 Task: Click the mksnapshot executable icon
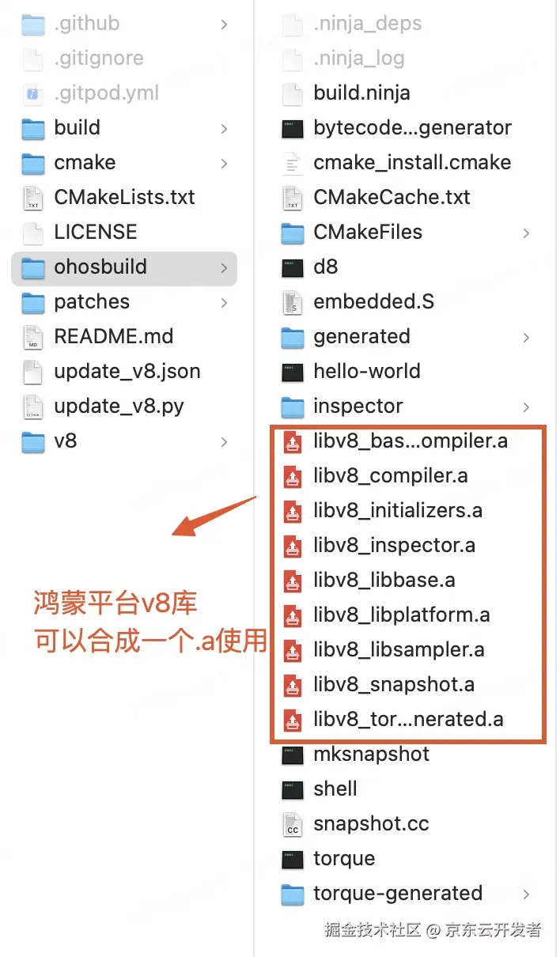coord(293,755)
